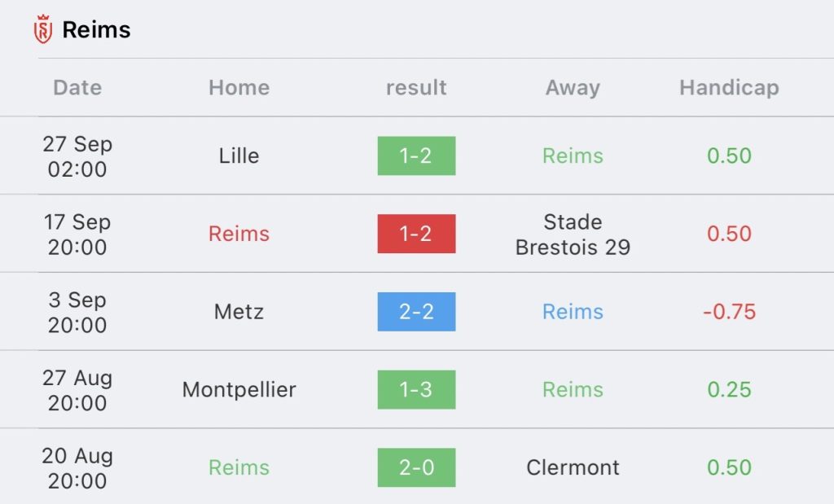
Task: Select the Date column header
Action: 77,87
